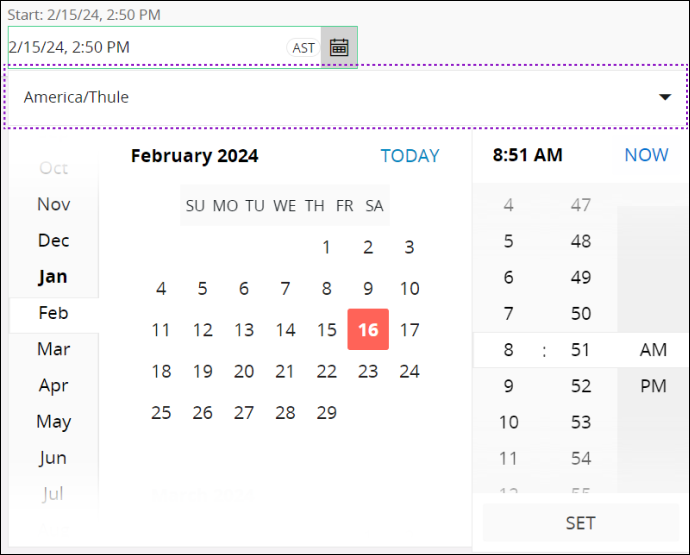The image size is (690, 555).
Task: Choose February 29 in the calendar
Action: [x=326, y=413]
